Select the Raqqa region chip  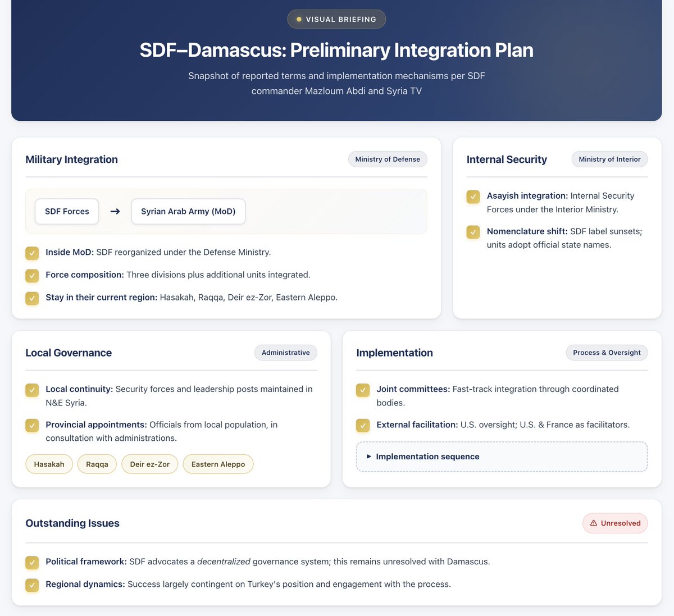tap(97, 464)
